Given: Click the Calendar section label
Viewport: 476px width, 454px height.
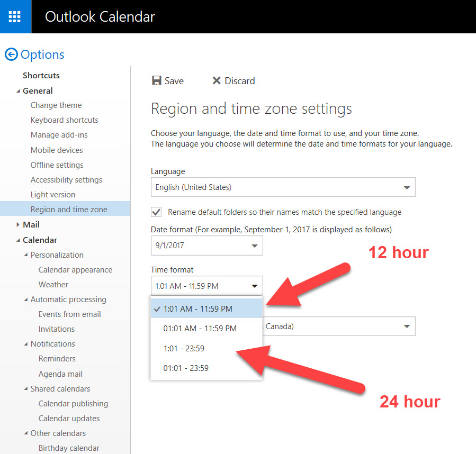Looking at the screenshot, I should (x=40, y=240).
